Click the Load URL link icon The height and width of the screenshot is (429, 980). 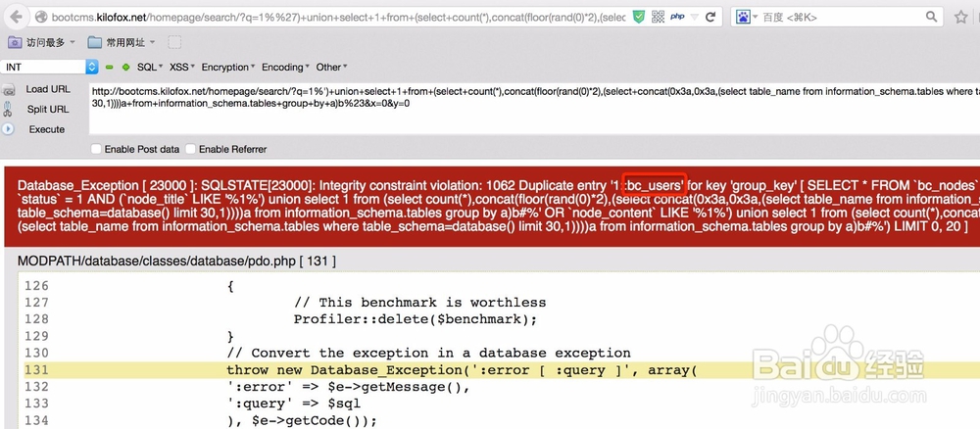(x=9, y=90)
